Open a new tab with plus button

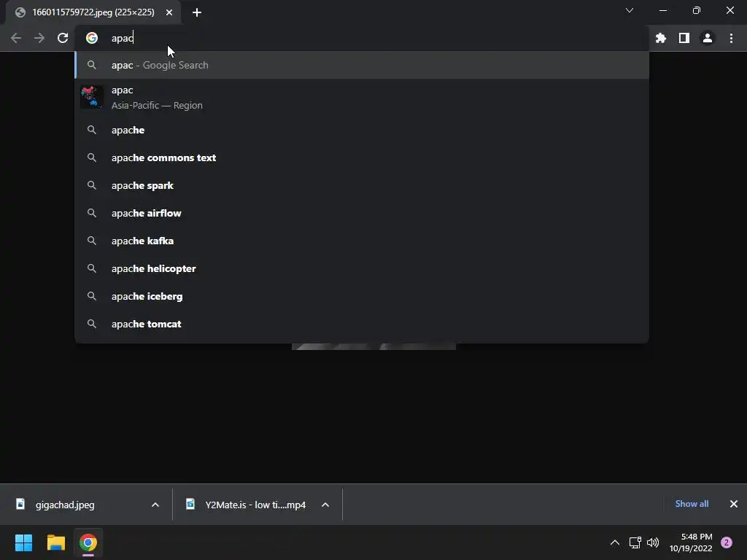197,12
